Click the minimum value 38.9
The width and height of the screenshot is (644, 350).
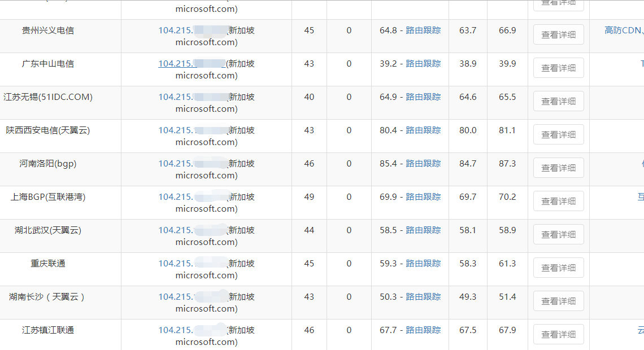pos(468,64)
